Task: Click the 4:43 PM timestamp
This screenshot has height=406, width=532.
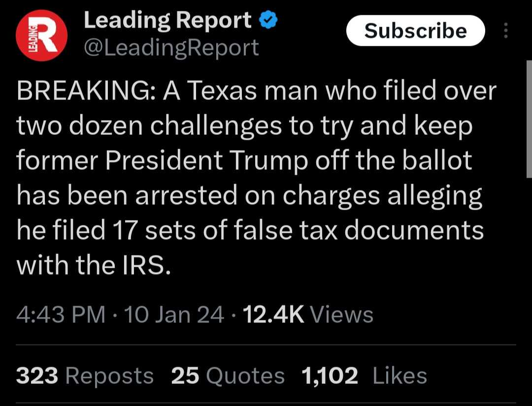Action: tap(61, 314)
